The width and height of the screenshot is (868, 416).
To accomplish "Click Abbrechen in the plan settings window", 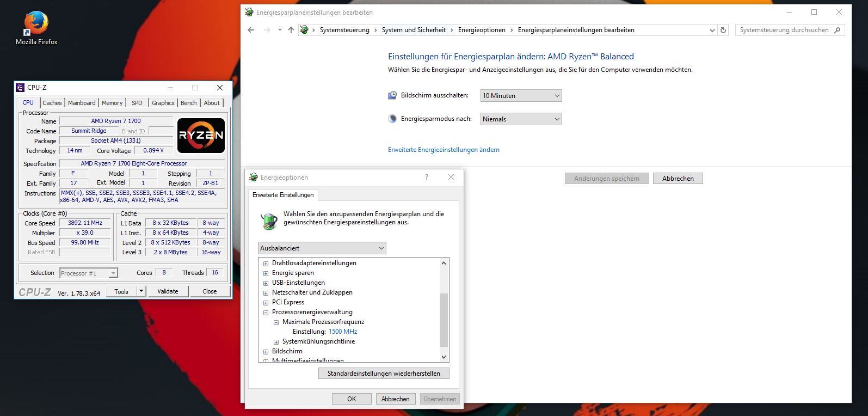I will [678, 179].
